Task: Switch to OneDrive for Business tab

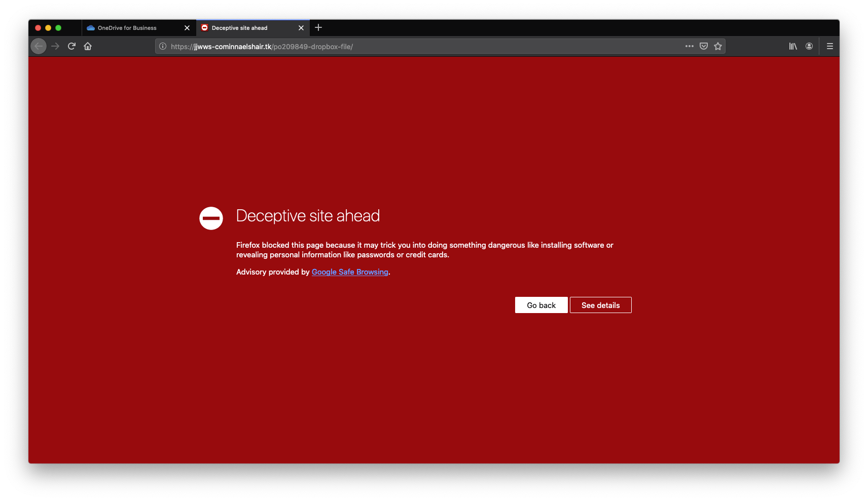Action: click(138, 28)
